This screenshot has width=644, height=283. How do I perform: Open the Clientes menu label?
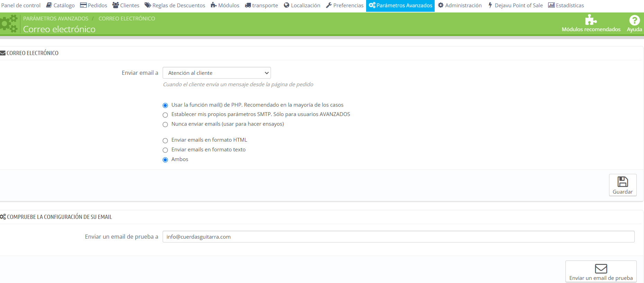pyautogui.click(x=130, y=6)
